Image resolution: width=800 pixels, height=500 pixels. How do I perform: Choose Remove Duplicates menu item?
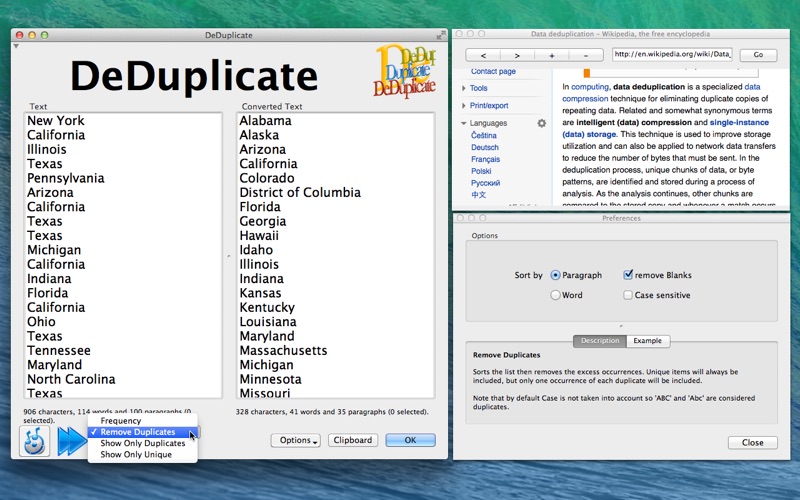point(142,432)
